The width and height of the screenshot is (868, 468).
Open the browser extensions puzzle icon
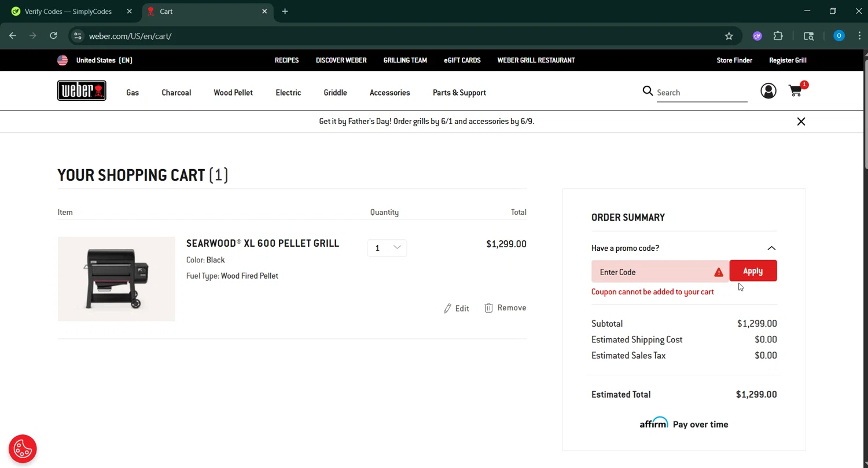click(778, 36)
